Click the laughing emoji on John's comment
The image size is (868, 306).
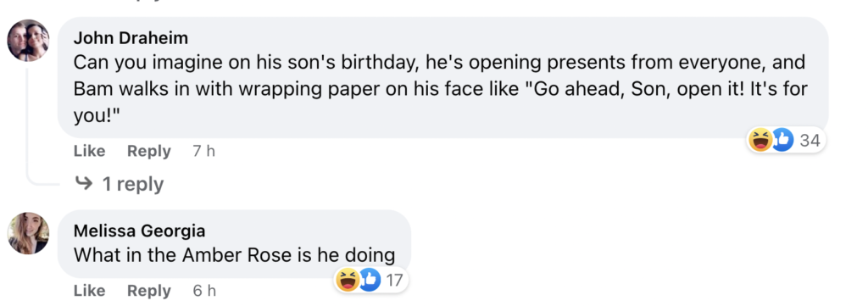[760, 140]
